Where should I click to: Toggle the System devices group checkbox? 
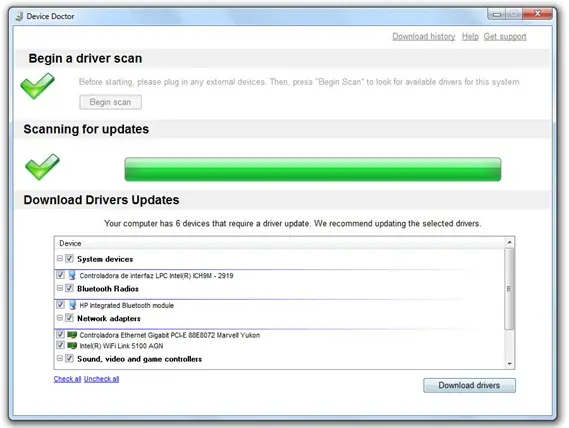[x=69, y=258]
